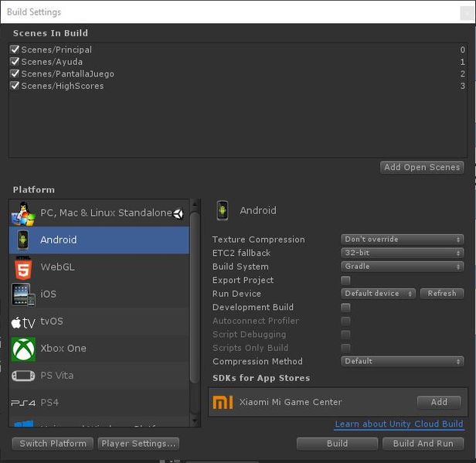Uncheck the Scenes/Ayuda scene checkbox

15,61
